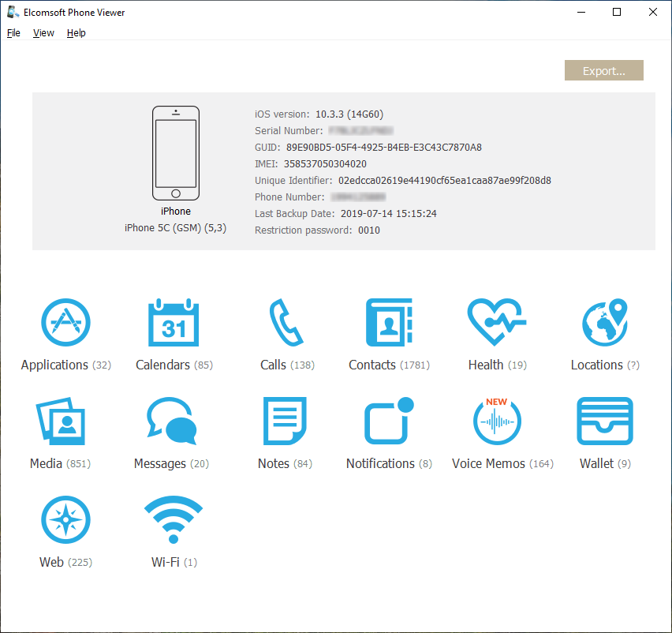672x633 pixels.
Task: Click the Web (225) label
Action: tap(65, 562)
